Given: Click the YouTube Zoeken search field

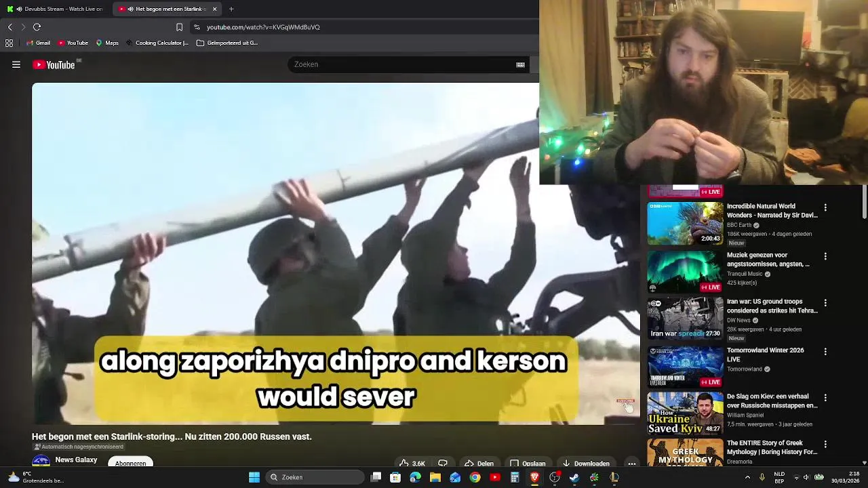Looking at the screenshot, I should coord(400,64).
